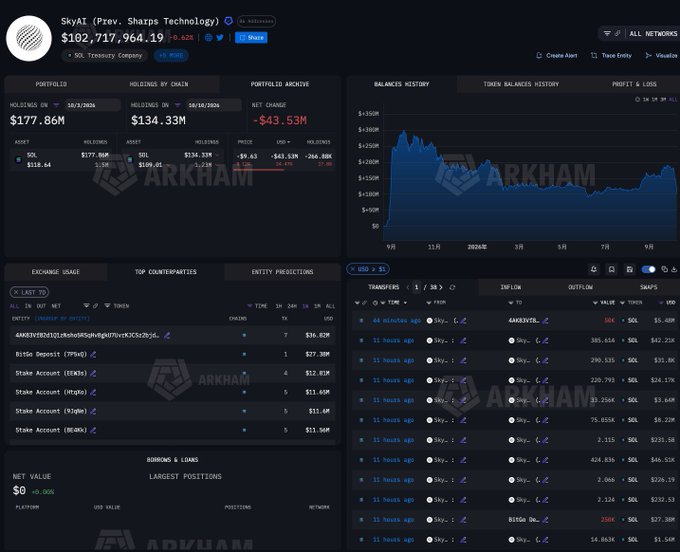Remove the USD ≥ $1 filter chip
The height and width of the screenshot is (552, 680).
coord(353,269)
